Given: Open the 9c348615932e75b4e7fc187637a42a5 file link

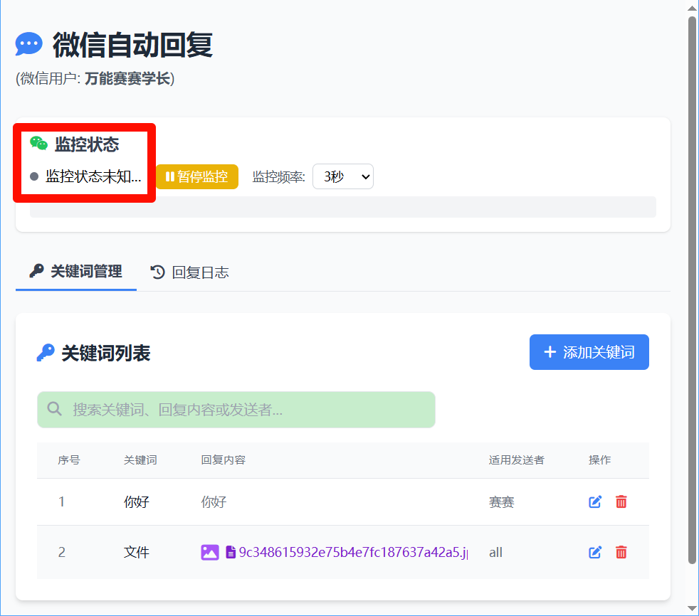Looking at the screenshot, I should 354,552.
